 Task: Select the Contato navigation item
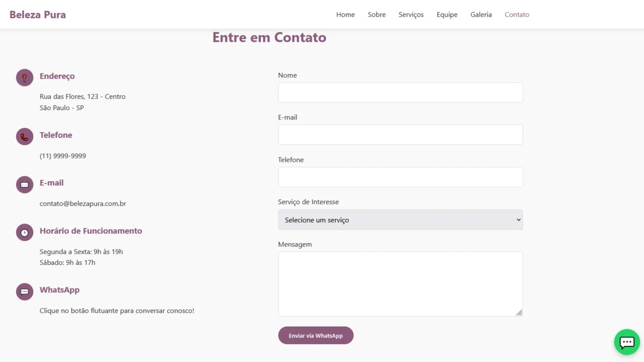coord(517,15)
